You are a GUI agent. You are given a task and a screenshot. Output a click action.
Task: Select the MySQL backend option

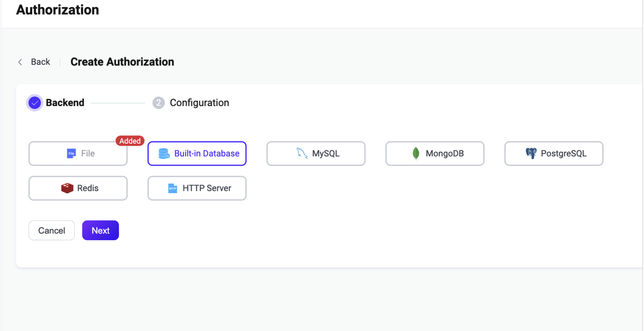[x=316, y=153]
